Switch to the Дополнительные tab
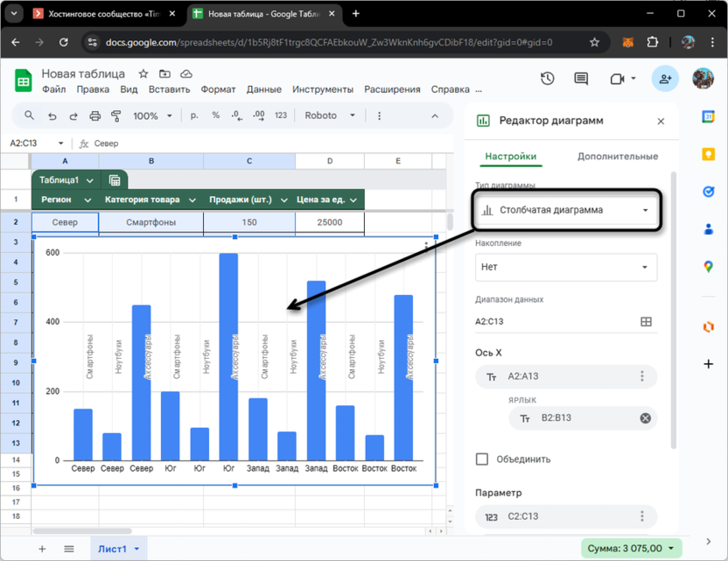The width and height of the screenshot is (728, 561). pyautogui.click(x=617, y=157)
